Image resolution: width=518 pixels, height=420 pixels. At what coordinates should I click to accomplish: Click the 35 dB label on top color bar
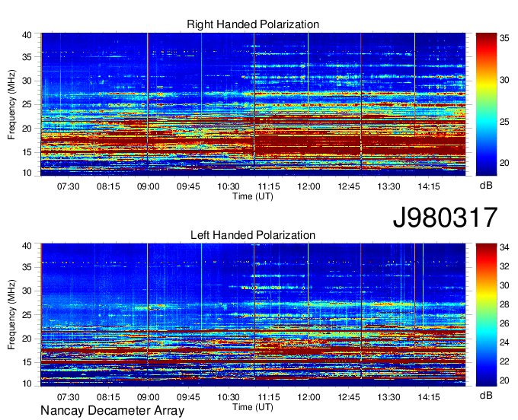click(x=504, y=39)
